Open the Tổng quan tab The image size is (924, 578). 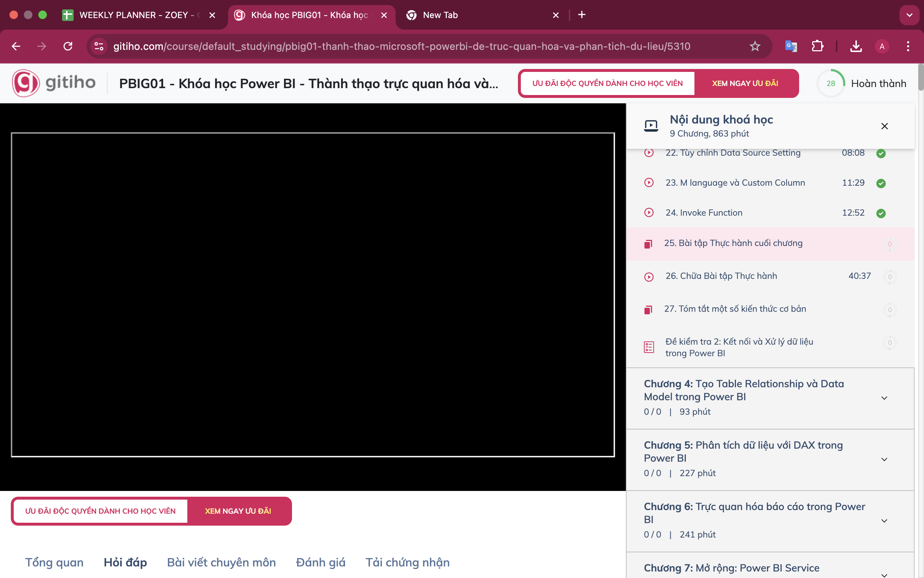[x=54, y=562]
